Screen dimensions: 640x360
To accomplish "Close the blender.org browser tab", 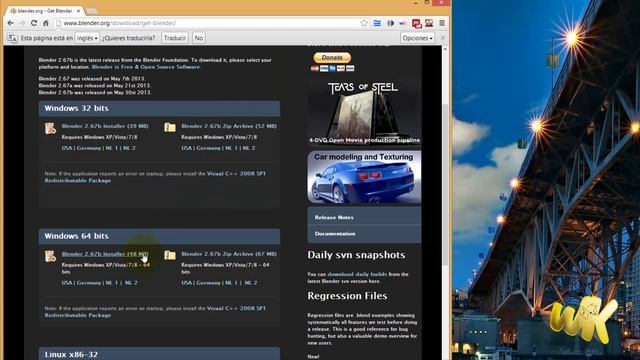I will click(78, 11).
